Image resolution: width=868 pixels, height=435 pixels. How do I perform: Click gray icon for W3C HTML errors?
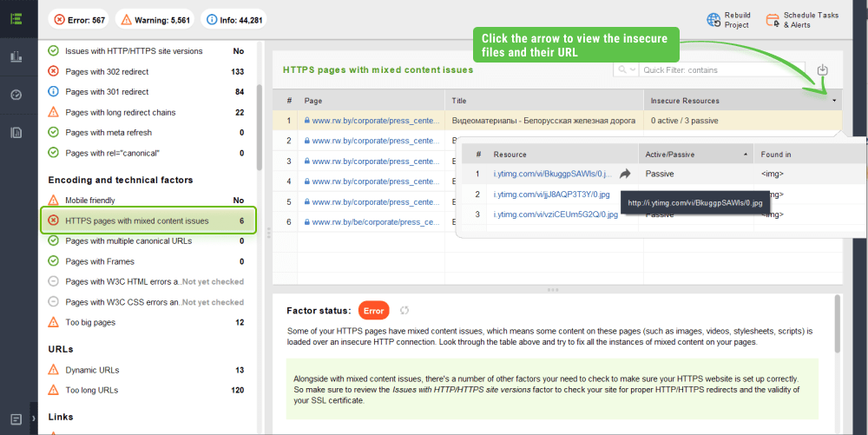(x=53, y=281)
